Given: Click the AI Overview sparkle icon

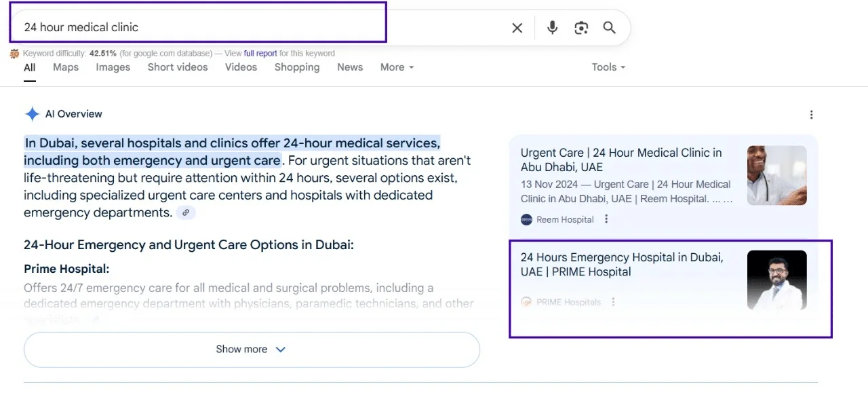Looking at the screenshot, I should (32, 114).
